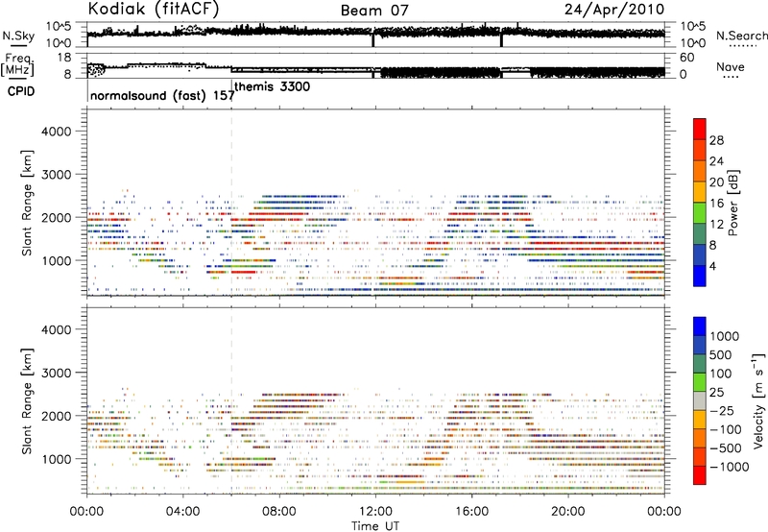The image size is (768, 532).
Task: Click the dashed CPID-change line in power panel
Action: (231, 203)
